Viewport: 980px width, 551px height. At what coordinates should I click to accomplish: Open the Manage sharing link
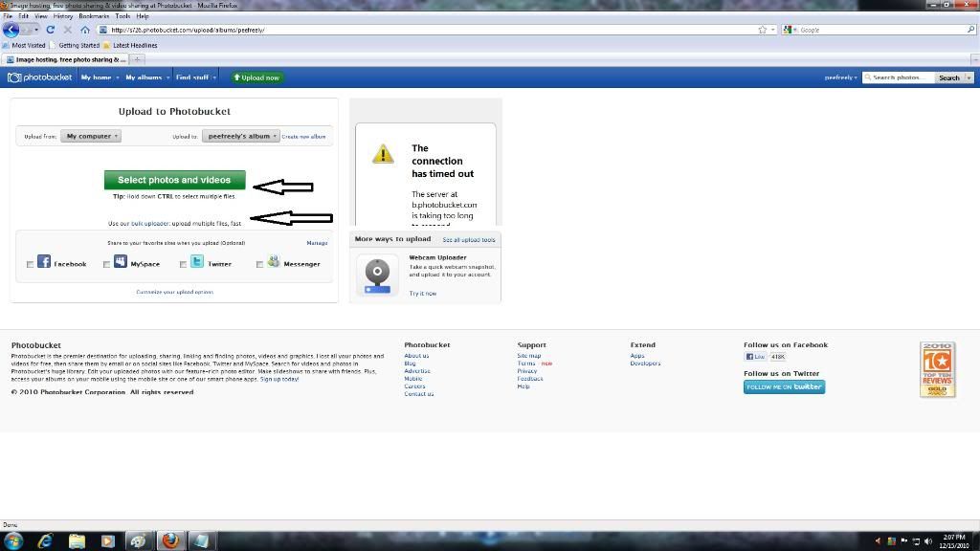[317, 242]
